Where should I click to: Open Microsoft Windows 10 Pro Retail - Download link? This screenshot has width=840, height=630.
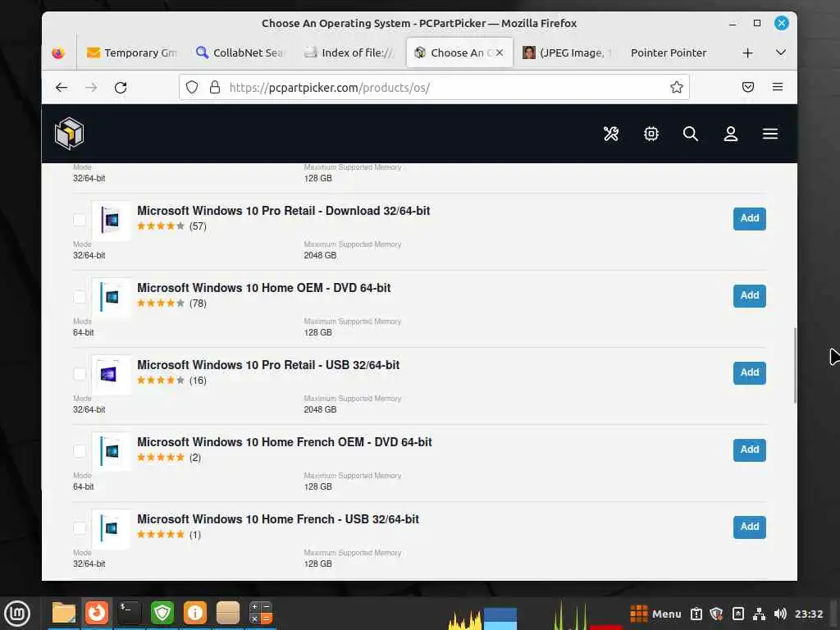[x=283, y=211]
